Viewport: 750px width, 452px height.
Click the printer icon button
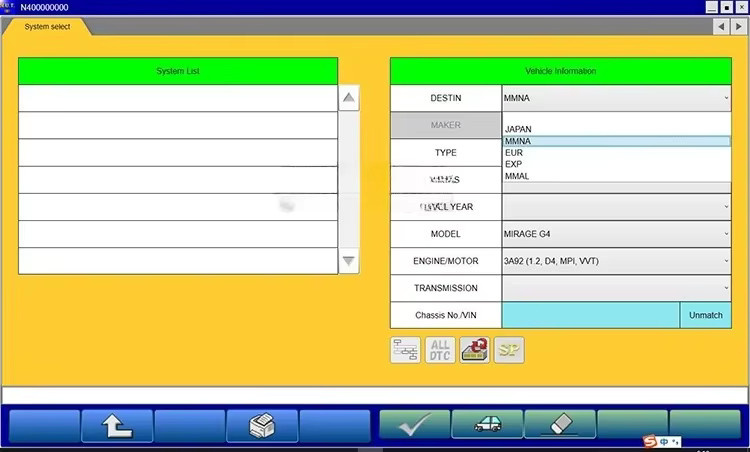262,425
